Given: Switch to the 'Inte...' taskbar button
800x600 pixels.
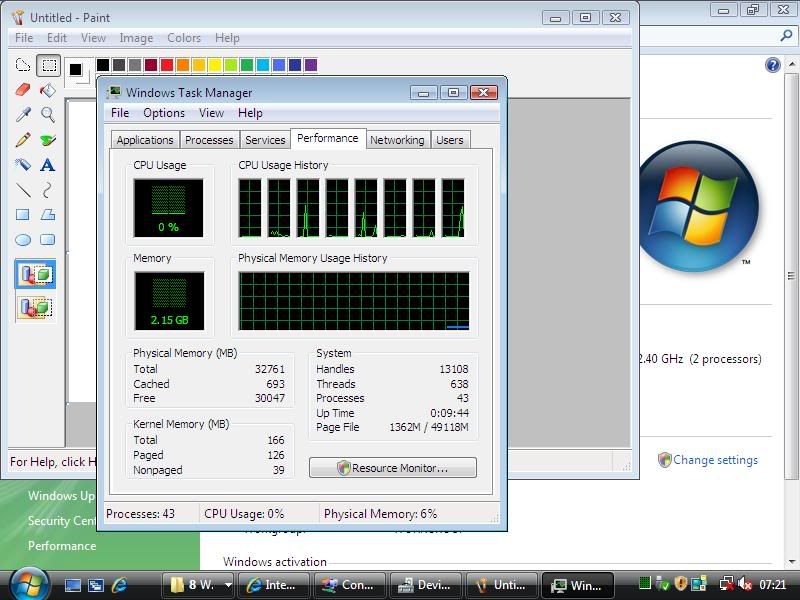Looking at the screenshot, I should pos(272,585).
